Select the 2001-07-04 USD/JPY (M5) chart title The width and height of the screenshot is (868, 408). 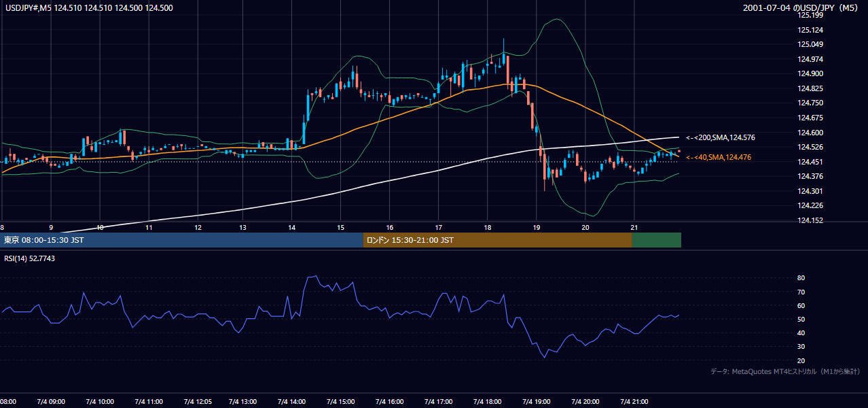(801, 7)
